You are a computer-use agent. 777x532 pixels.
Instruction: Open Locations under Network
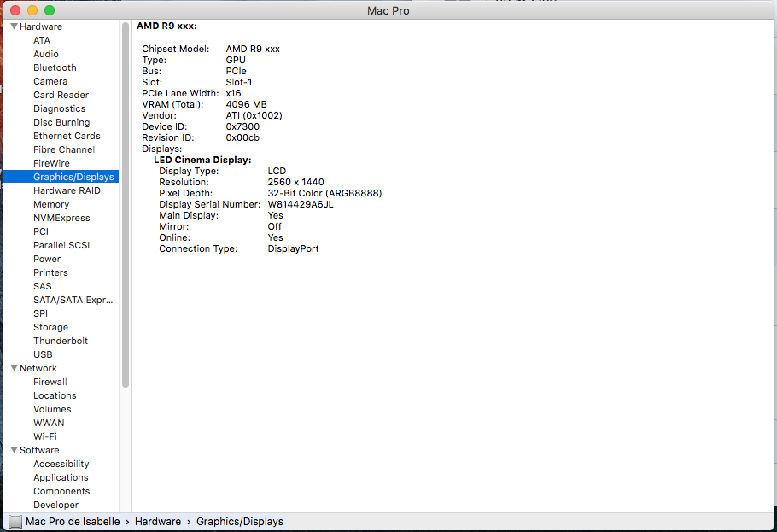55,395
